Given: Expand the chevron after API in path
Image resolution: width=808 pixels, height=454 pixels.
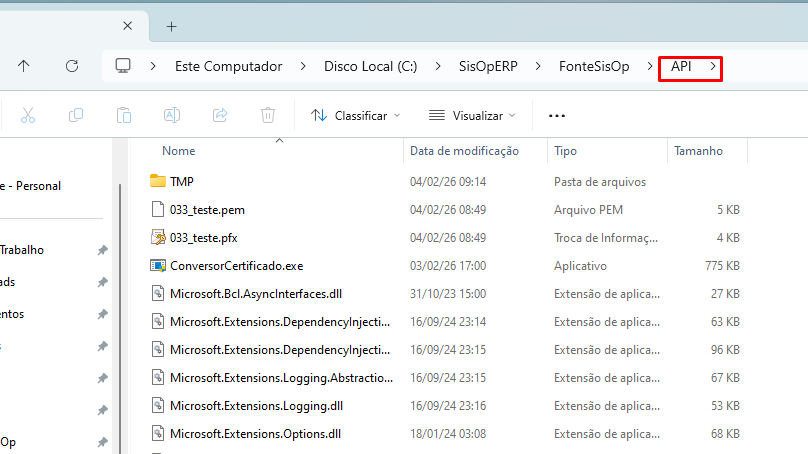Looking at the screenshot, I should (712, 66).
